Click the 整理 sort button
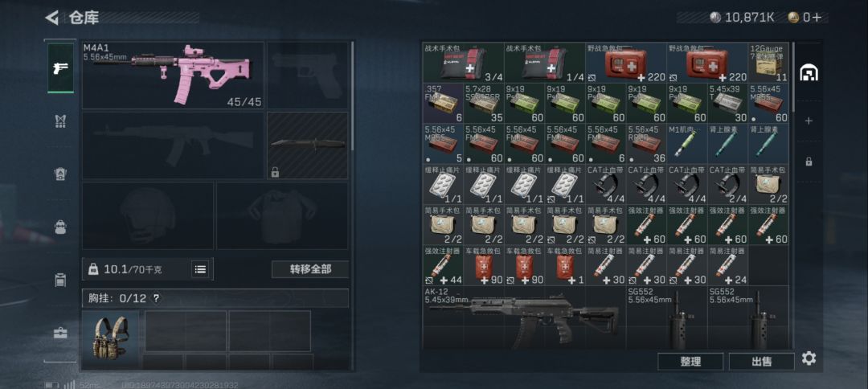Image resolution: width=868 pixels, height=389 pixels. coord(690,362)
